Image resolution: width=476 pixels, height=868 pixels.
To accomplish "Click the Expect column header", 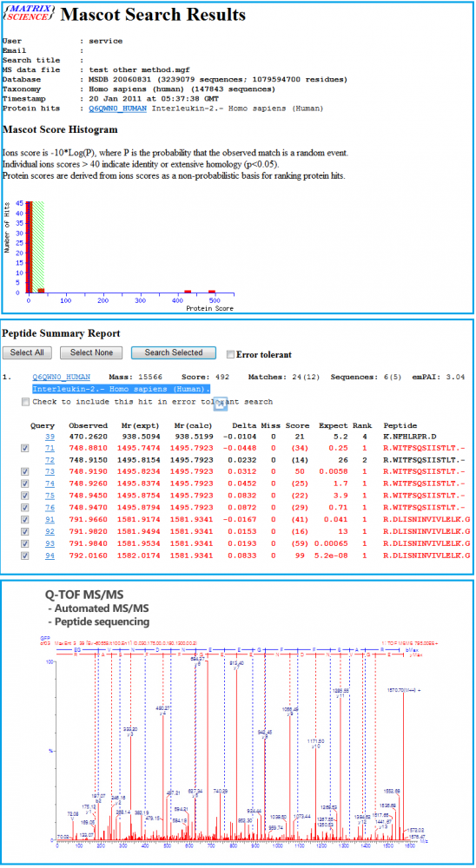I will 334,425.
